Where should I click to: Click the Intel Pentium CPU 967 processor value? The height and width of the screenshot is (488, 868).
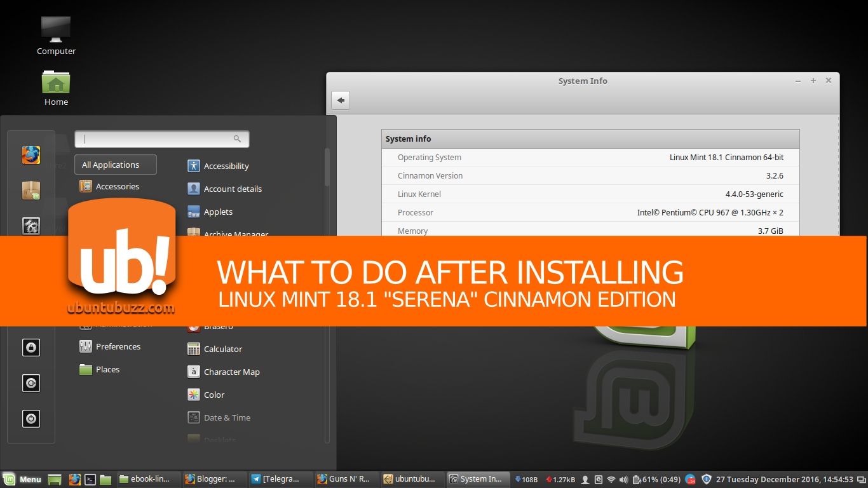tap(710, 213)
